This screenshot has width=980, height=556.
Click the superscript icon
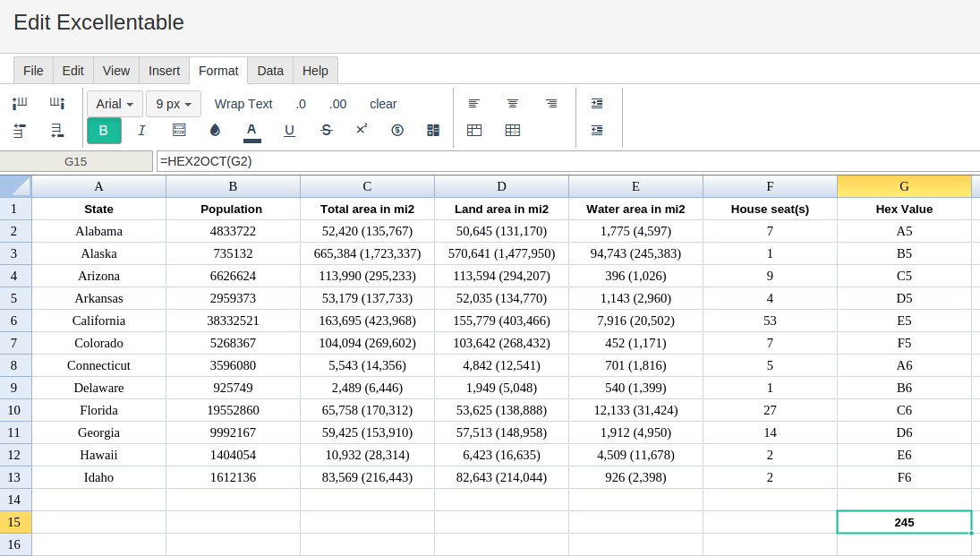[x=362, y=130]
